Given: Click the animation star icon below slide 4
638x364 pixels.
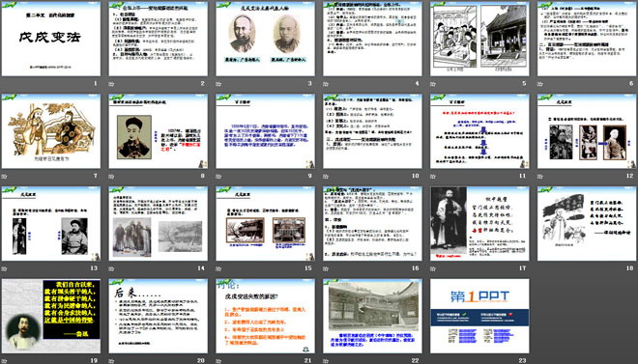Looking at the screenshot, I should click(326, 84).
